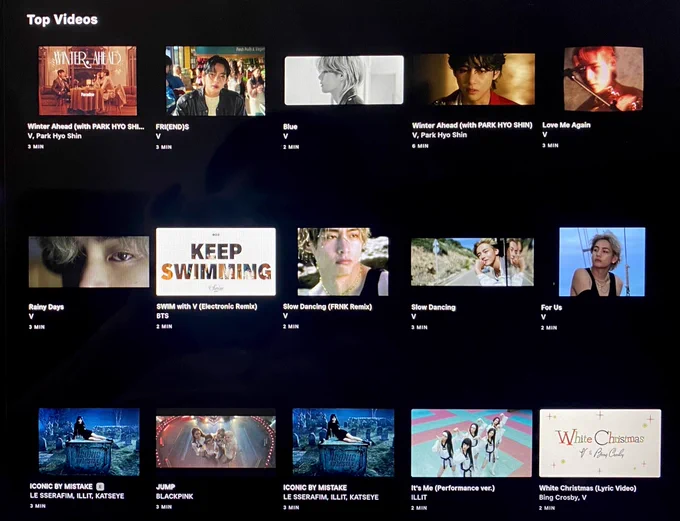Open the explicit ICONIC BY MISTAKE thumbnail
Viewport: 680px width, 521px height.
click(89, 442)
